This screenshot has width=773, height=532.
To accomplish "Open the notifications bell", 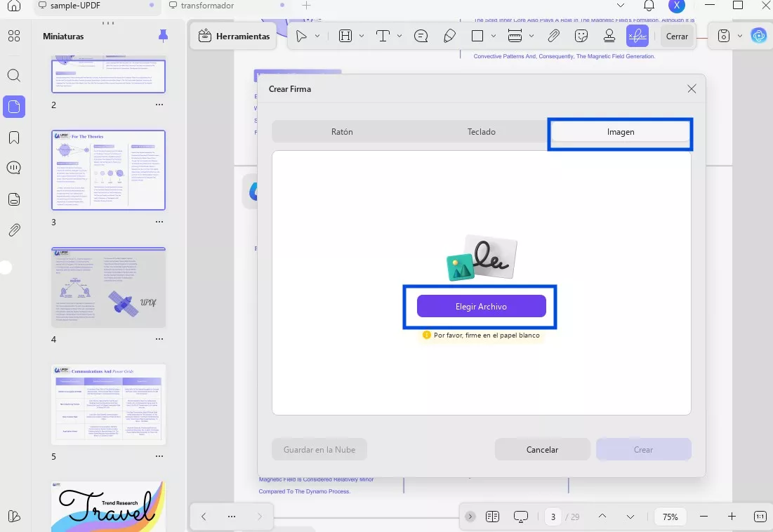I will pos(649,6).
